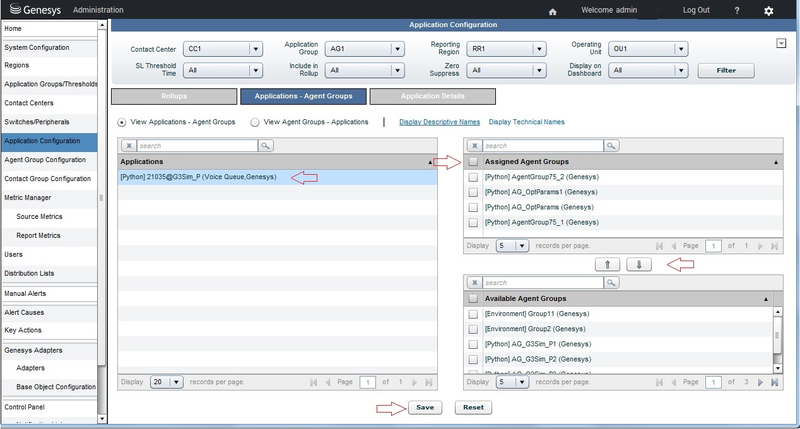Screen dimensions: 800x429
Task: Go to next page of Available Agent Groups
Action: tap(760, 382)
